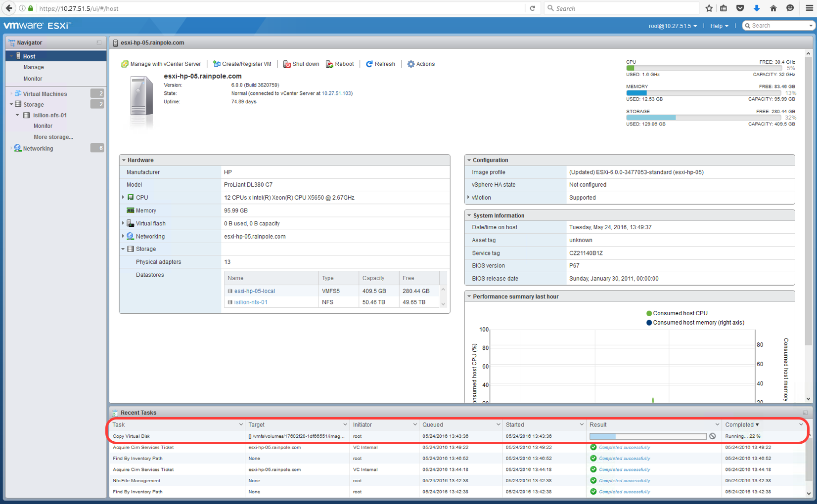Click the Refresh icon in toolbar

369,64
